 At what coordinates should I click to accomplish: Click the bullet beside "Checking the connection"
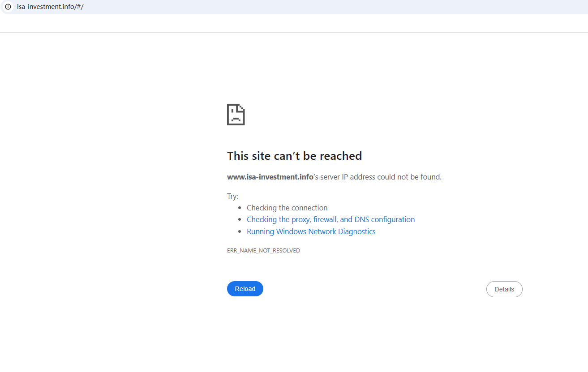coord(241,208)
